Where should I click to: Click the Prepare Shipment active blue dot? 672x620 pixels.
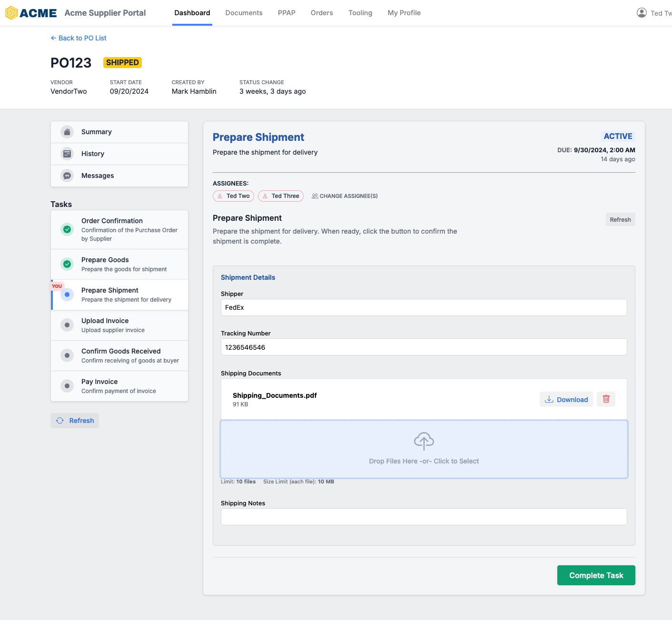pyautogui.click(x=67, y=295)
